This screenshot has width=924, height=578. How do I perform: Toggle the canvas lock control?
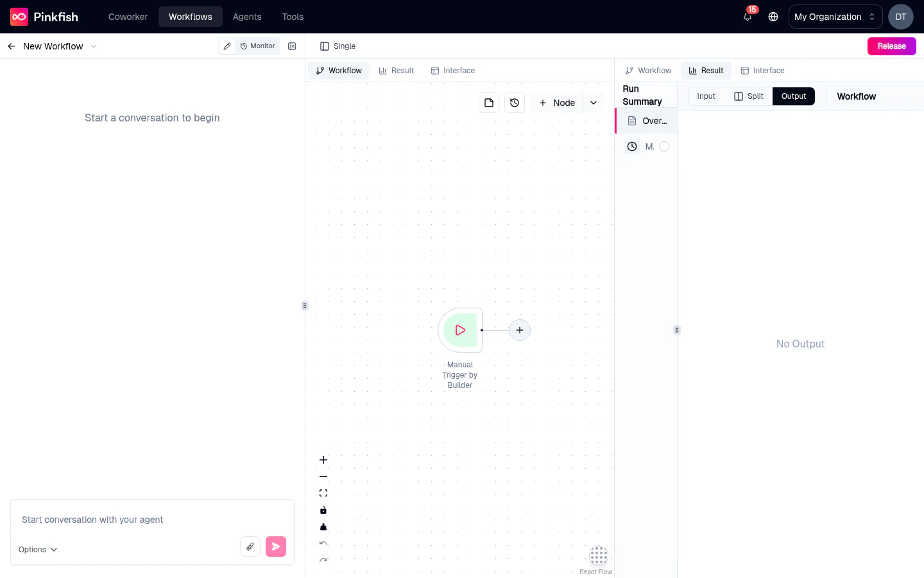click(323, 510)
